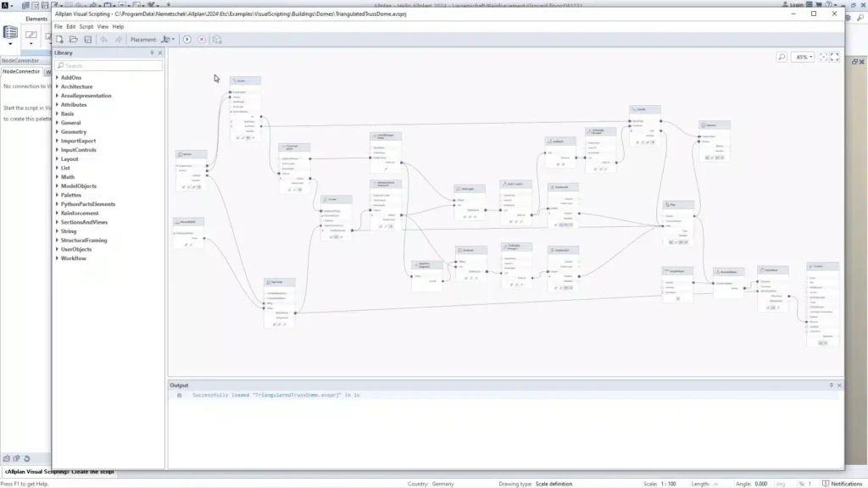Stop script execution with the red icon
The height and width of the screenshot is (488, 868).
[203, 39]
